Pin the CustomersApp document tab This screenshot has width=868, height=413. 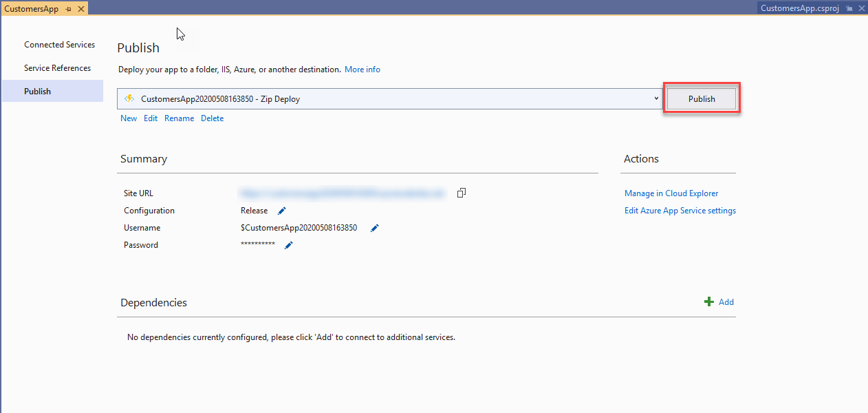[x=68, y=9]
